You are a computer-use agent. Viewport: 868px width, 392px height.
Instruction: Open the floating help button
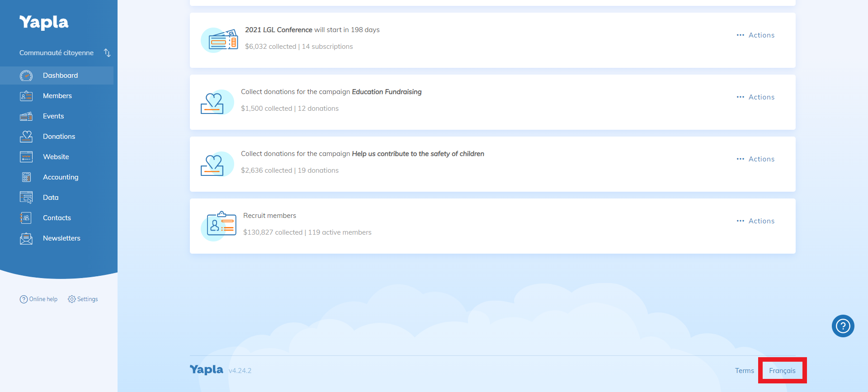[x=843, y=326]
